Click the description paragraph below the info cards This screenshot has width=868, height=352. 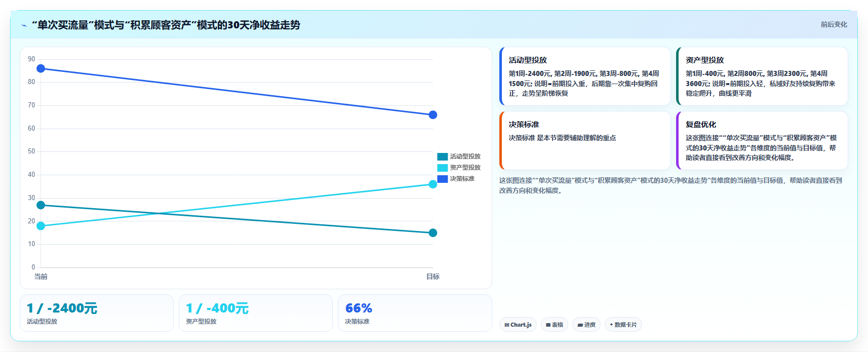click(x=670, y=185)
